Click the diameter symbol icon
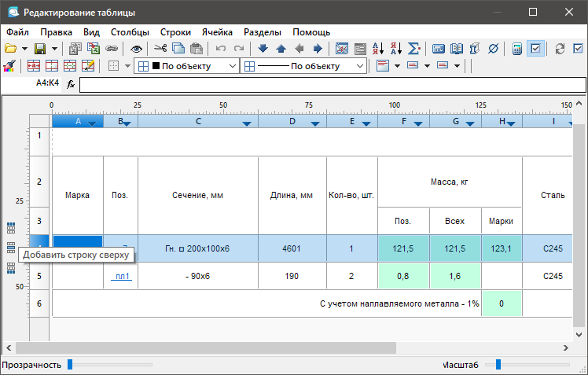The image size is (588, 375). (493, 49)
